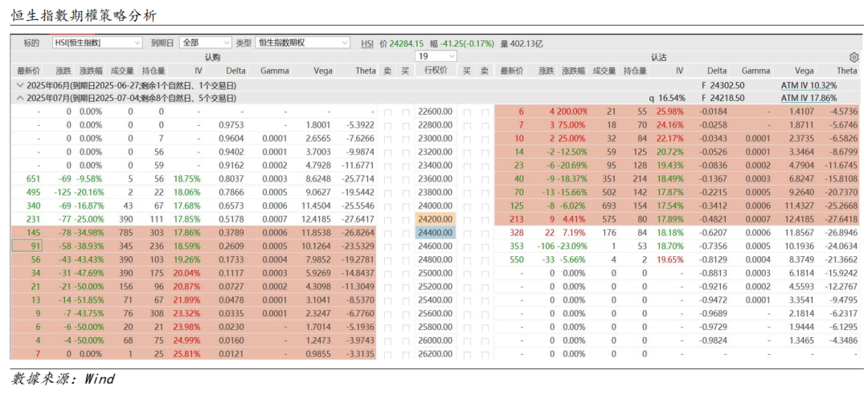
Task: Select strike price 25800.00
Action: click(x=436, y=327)
